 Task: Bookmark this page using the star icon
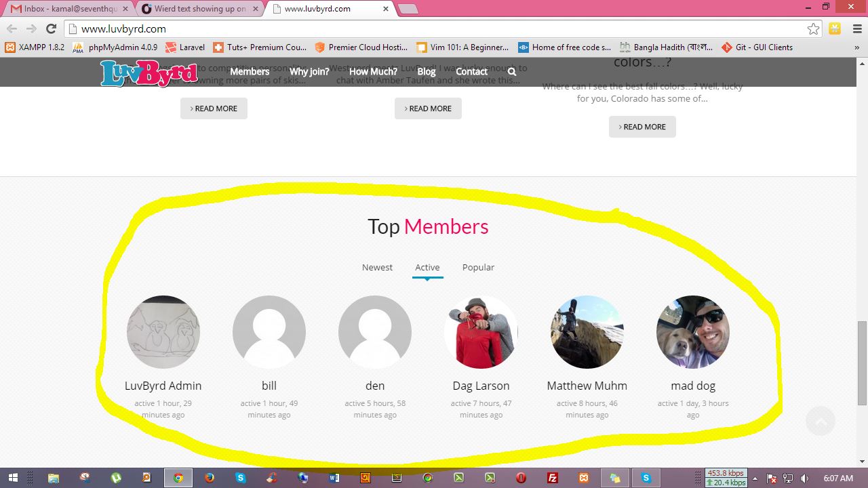point(813,28)
